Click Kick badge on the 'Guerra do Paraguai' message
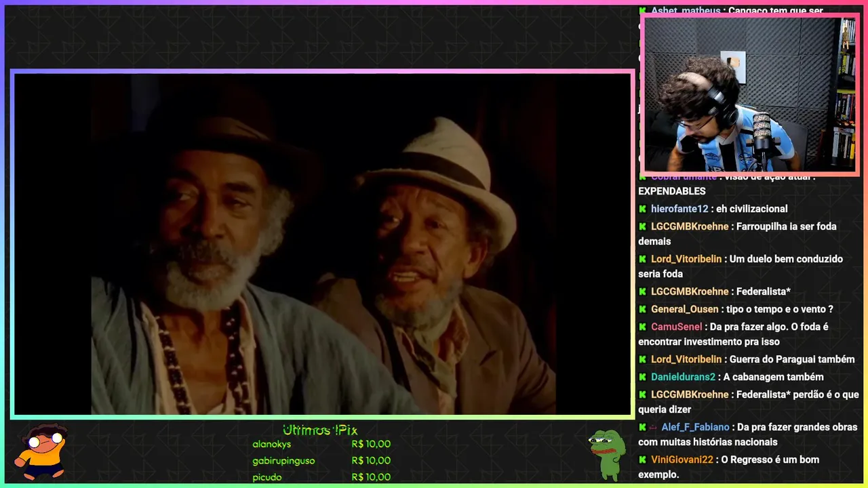Viewport: 868px width, 488px height. coord(642,359)
